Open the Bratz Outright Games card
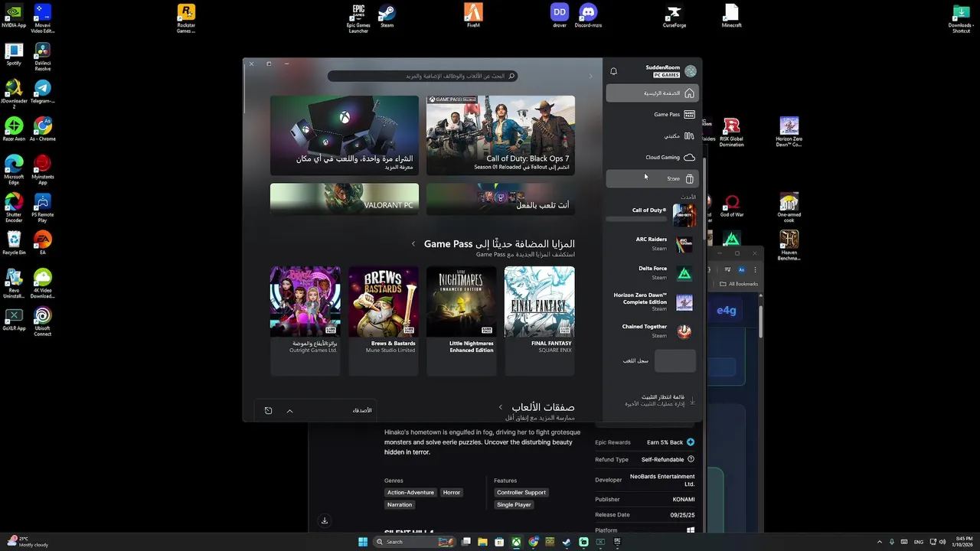Screen dimensions: 980x551 pyautogui.click(x=305, y=321)
